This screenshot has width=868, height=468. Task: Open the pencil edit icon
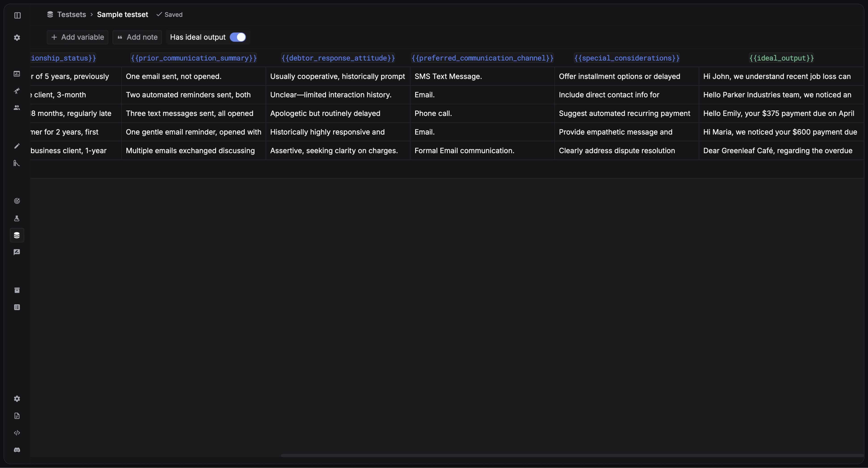(17, 146)
